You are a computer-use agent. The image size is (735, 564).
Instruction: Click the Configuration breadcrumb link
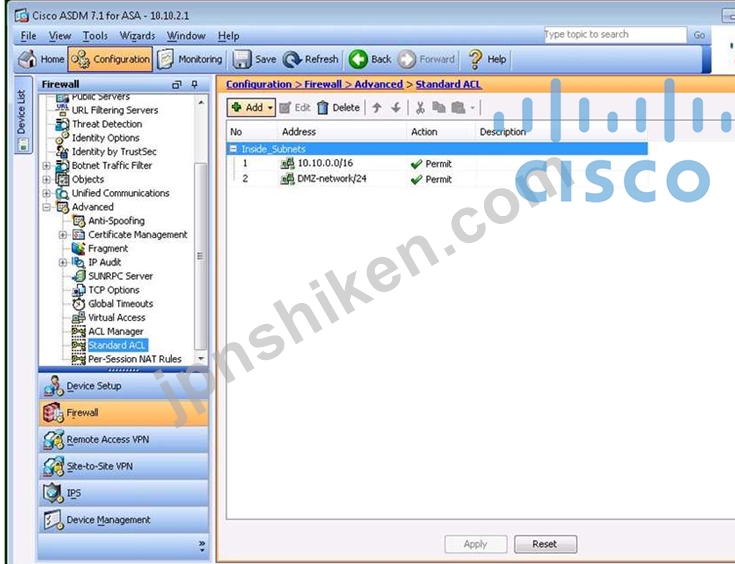point(258,84)
